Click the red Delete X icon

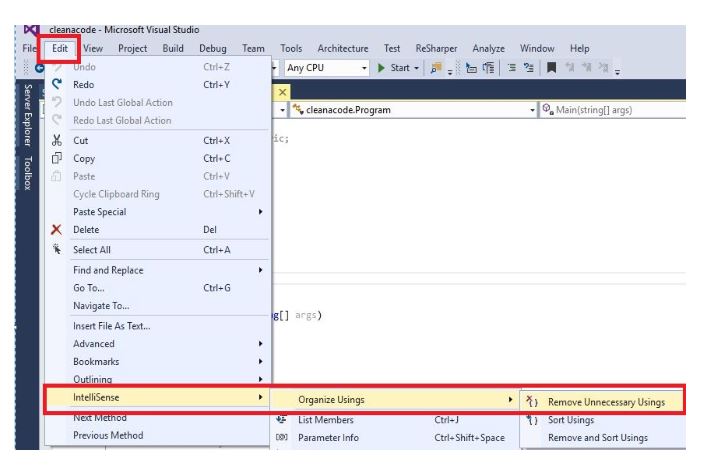pyautogui.click(x=56, y=229)
